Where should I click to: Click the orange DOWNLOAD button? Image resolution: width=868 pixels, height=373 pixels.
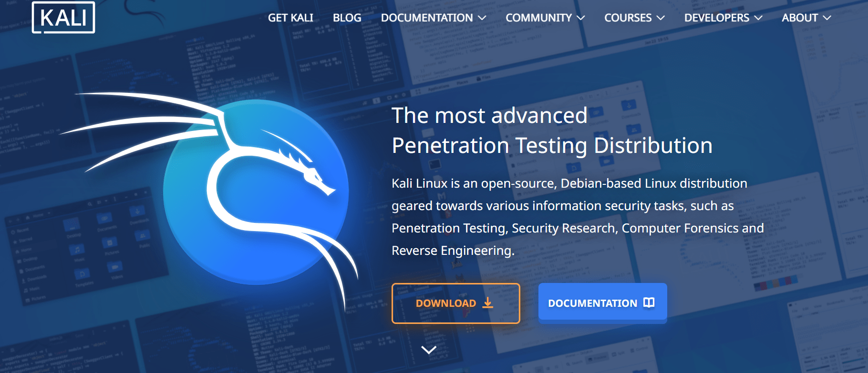pos(455,303)
